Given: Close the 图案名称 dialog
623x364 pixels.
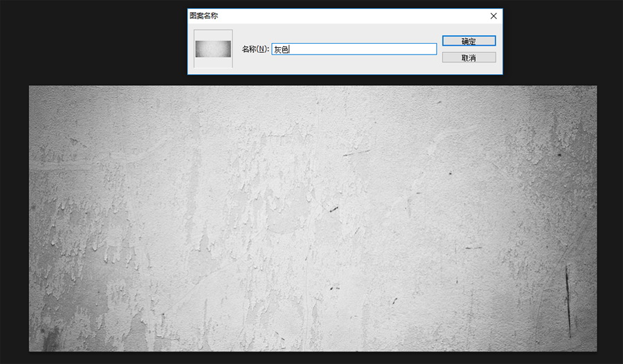Looking at the screenshot, I should [x=494, y=16].
